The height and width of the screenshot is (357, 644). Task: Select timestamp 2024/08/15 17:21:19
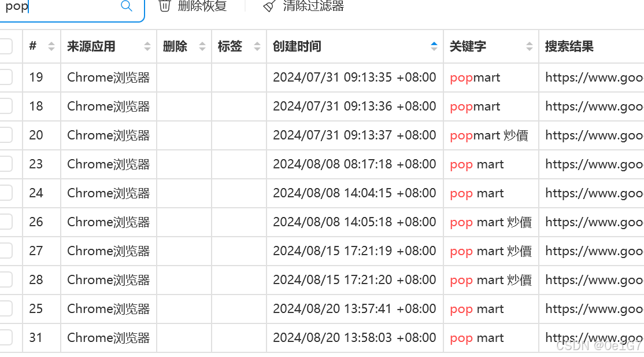pos(354,251)
